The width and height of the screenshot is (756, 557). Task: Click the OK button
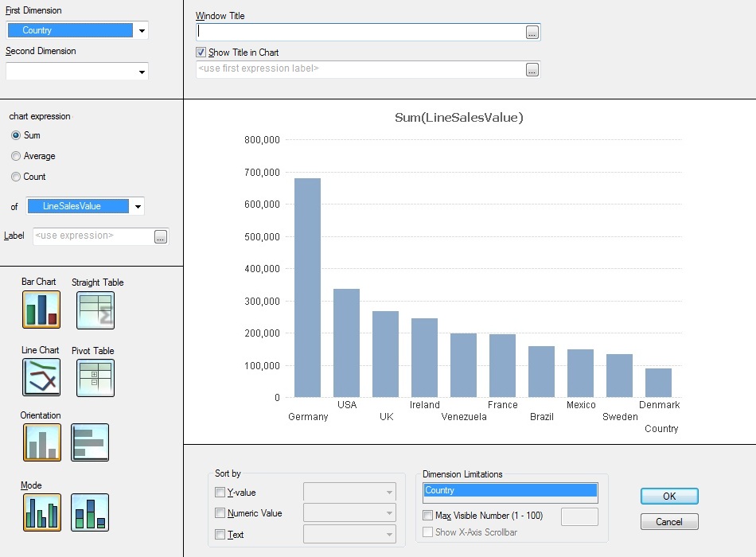point(669,496)
